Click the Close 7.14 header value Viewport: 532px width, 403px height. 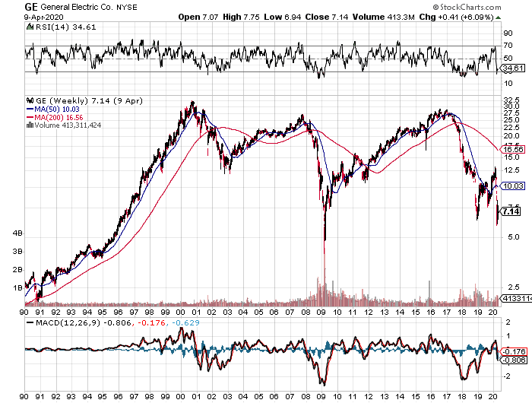pos(327,17)
